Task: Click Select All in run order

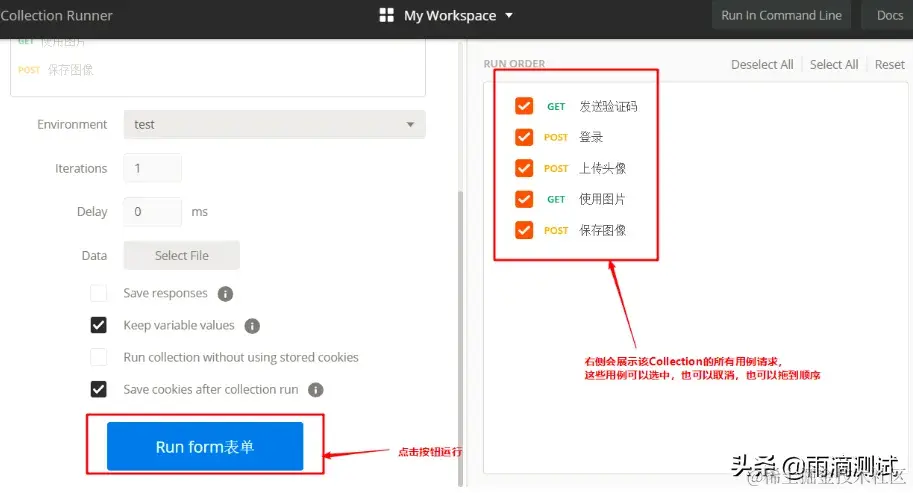Action: pos(834,65)
